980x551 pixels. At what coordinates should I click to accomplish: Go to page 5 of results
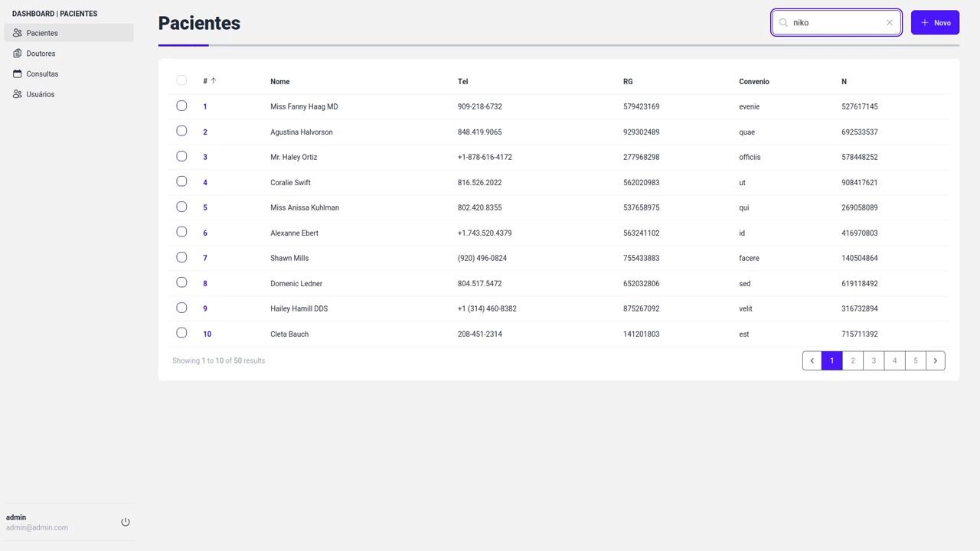pos(915,360)
